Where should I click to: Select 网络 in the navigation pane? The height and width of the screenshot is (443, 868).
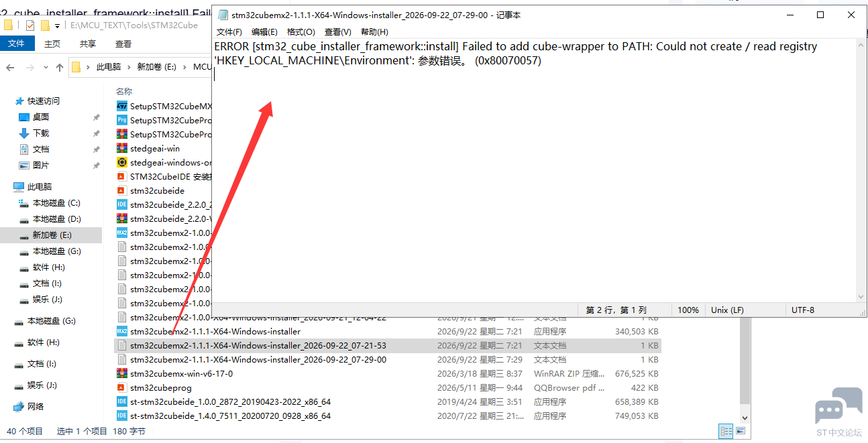[x=36, y=406]
